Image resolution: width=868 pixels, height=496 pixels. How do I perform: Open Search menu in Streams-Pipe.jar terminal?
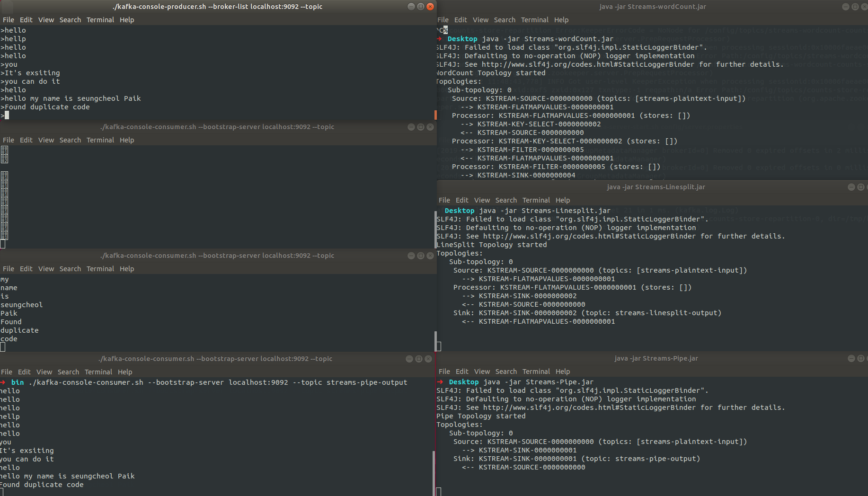(506, 372)
